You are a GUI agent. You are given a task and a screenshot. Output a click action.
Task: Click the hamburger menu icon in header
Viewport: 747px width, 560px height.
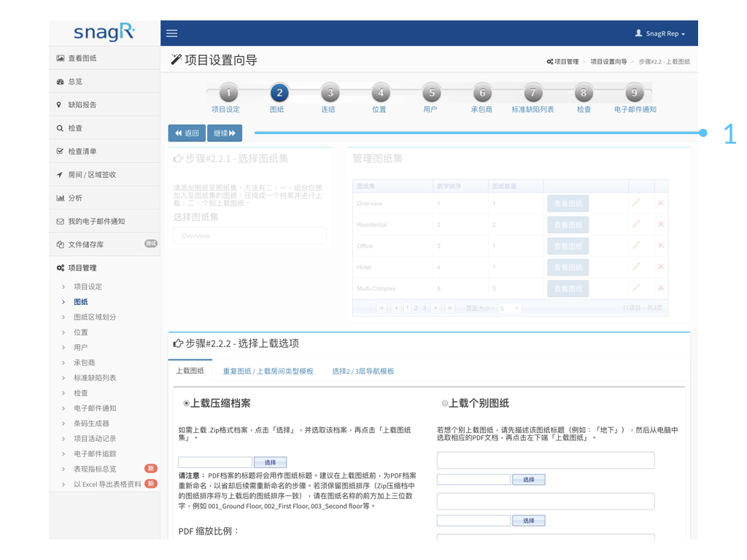click(x=171, y=34)
